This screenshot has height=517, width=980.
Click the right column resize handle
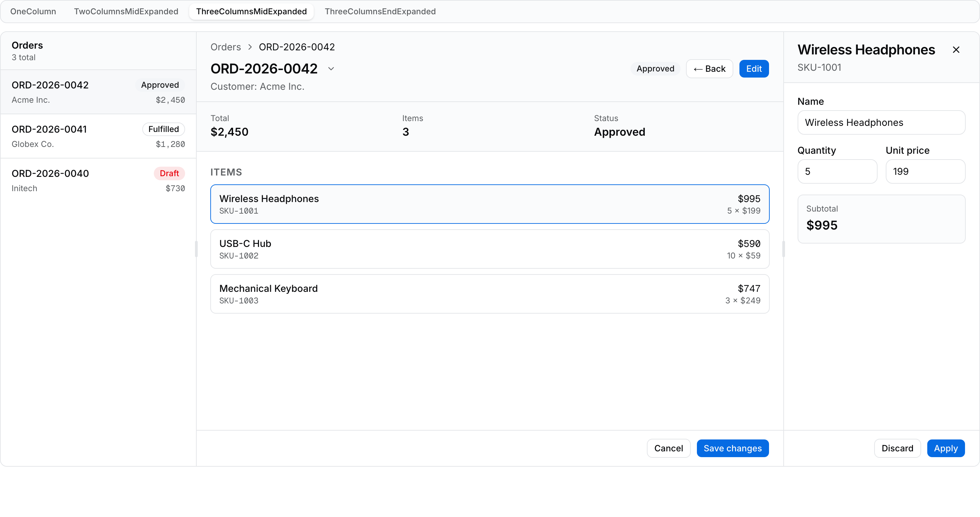coord(784,249)
